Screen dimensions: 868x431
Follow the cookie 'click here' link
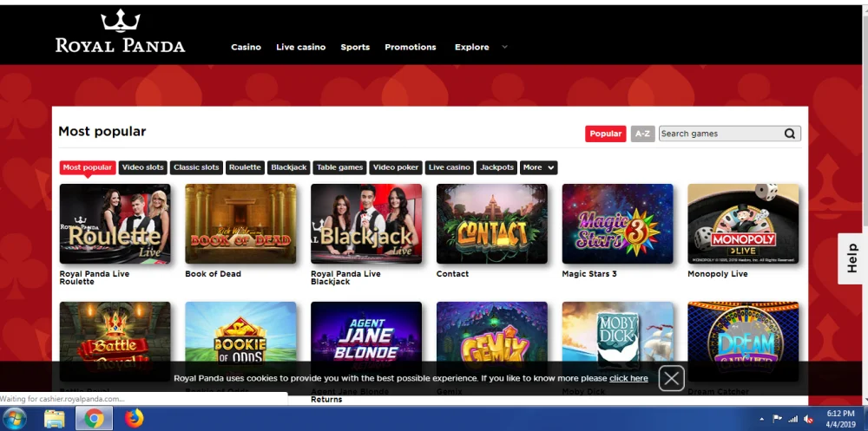click(x=628, y=378)
